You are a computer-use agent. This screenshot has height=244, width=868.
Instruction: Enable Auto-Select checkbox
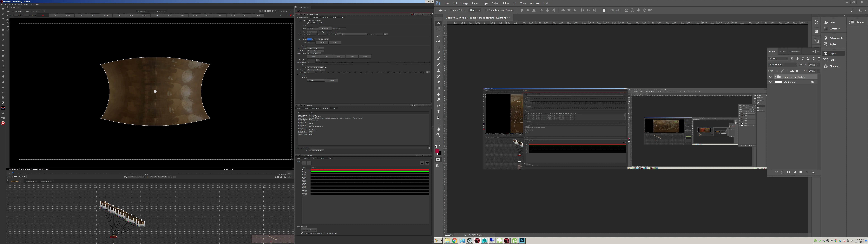[451, 10]
